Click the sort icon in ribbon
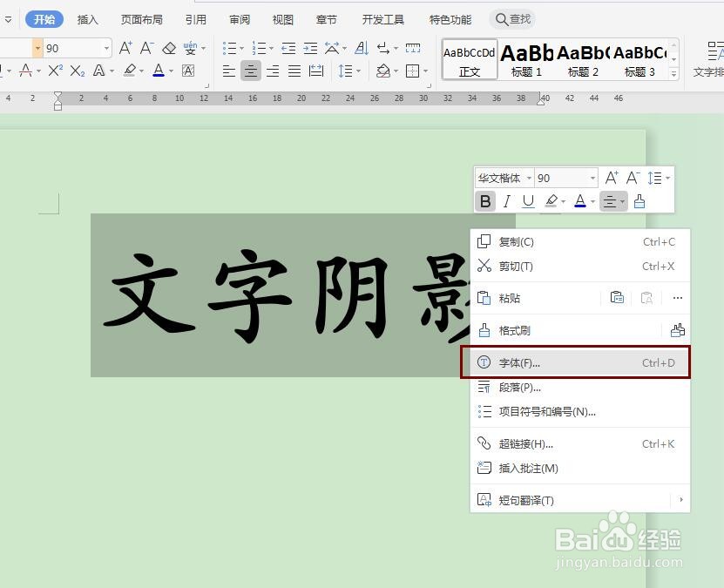 click(x=362, y=48)
